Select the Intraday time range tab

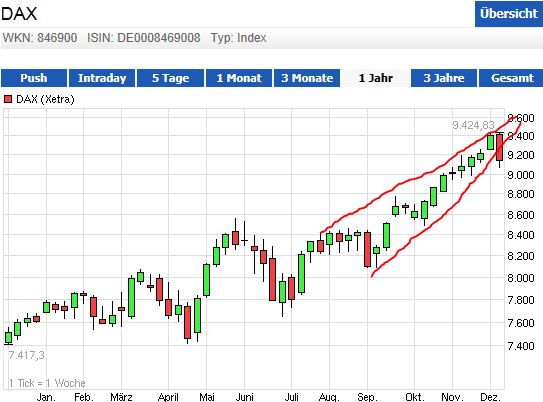tap(102, 78)
